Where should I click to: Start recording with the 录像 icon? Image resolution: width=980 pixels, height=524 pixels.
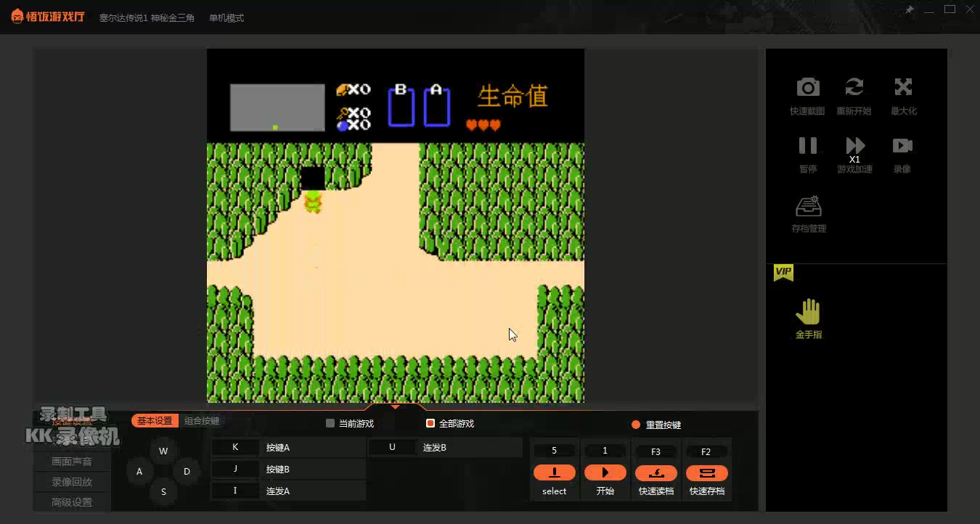(x=902, y=145)
